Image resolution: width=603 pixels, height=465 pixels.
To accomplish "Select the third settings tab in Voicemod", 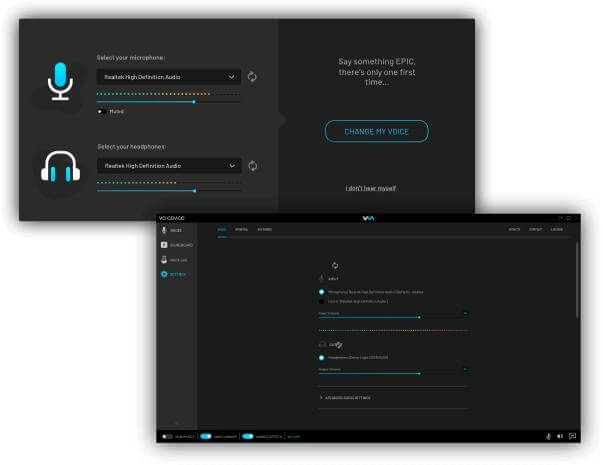I will tap(265, 230).
